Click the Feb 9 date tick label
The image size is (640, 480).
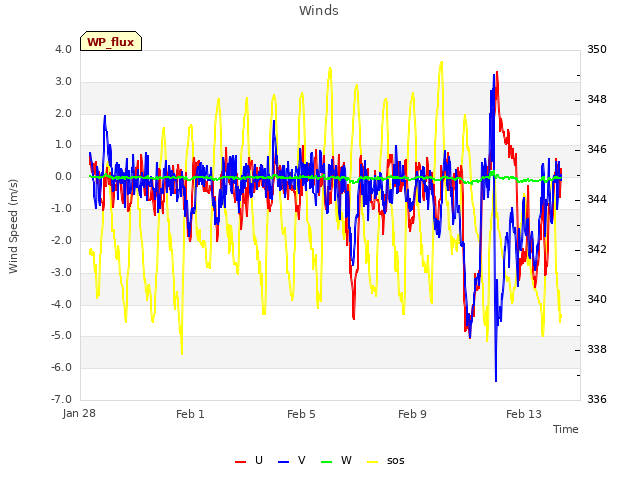point(412,414)
